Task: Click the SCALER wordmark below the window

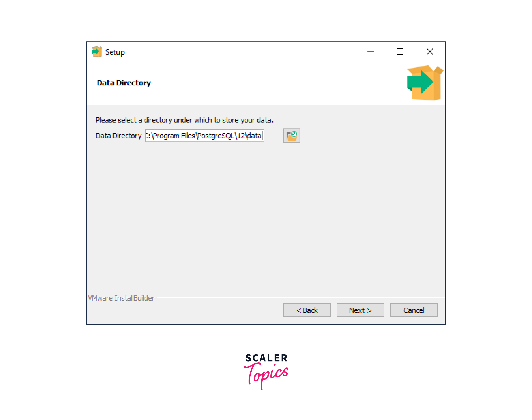Action: tap(267, 358)
